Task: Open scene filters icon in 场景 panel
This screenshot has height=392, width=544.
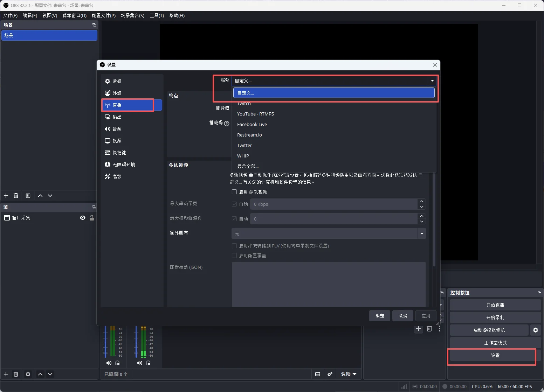Action: pos(28,196)
